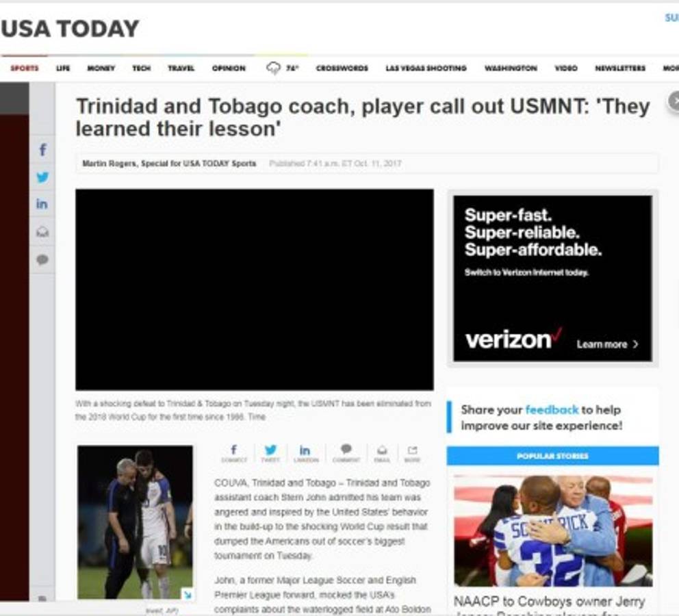Image resolution: width=679 pixels, height=616 pixels.
Task: Open the Crosswords menu item
Action: click(342, 68)
